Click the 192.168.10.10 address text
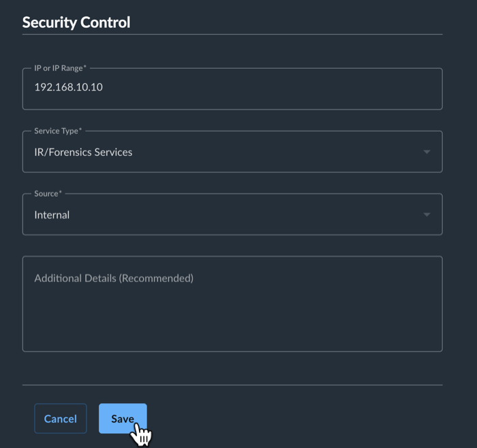 pos(68,87)
